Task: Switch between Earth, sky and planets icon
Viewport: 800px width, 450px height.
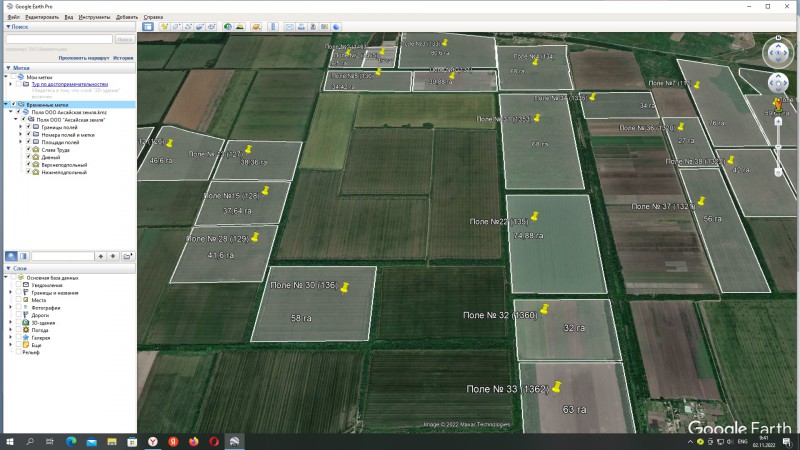Action: point(256,27)
